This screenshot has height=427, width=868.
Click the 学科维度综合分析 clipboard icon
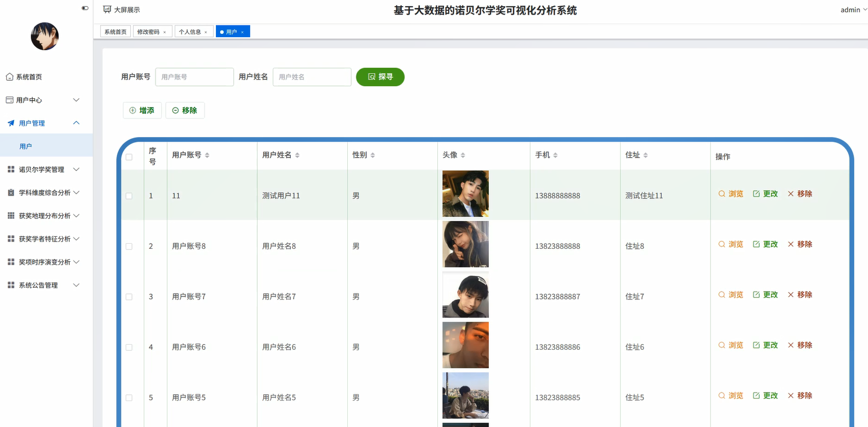[11, 192]
